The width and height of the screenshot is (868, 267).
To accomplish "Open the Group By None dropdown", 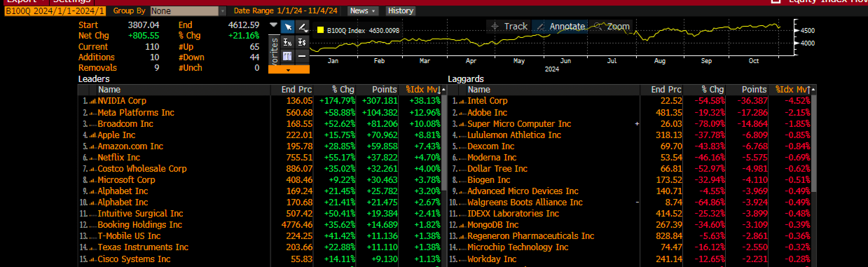I will coord(188,11).
